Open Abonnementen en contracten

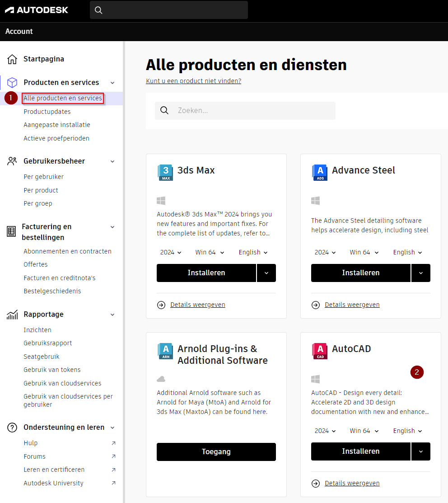67,251
